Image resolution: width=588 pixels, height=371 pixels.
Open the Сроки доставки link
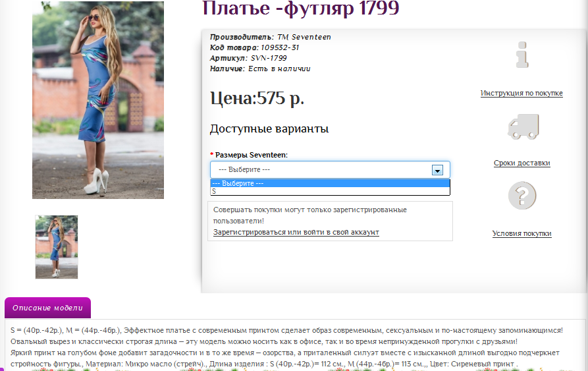click(x=522, y=163)
